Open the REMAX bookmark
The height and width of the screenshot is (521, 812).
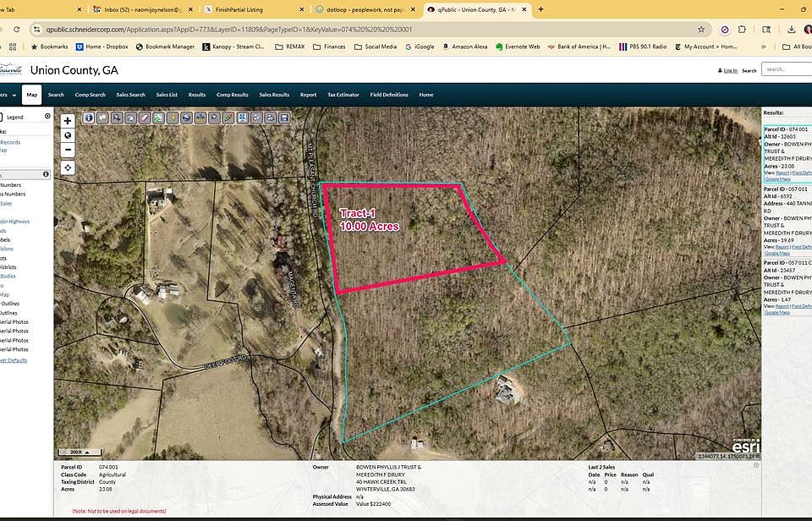[290, 47]
